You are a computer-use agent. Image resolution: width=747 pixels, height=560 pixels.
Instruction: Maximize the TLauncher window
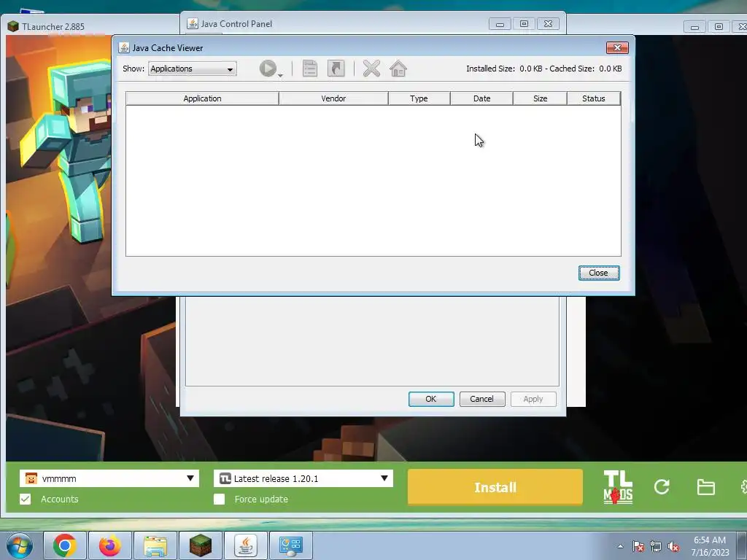(719, 27)
